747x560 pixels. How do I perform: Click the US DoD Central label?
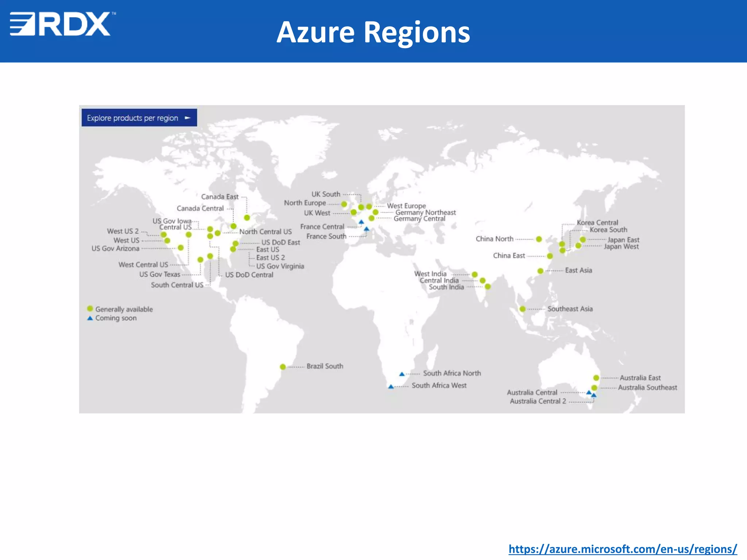(249, 275)
